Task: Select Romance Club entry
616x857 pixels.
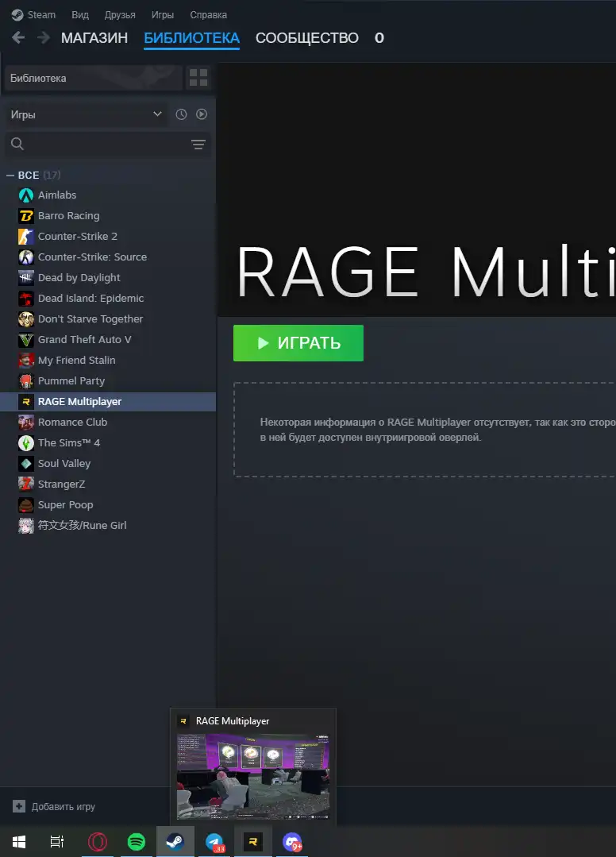Action: [108, 422]
